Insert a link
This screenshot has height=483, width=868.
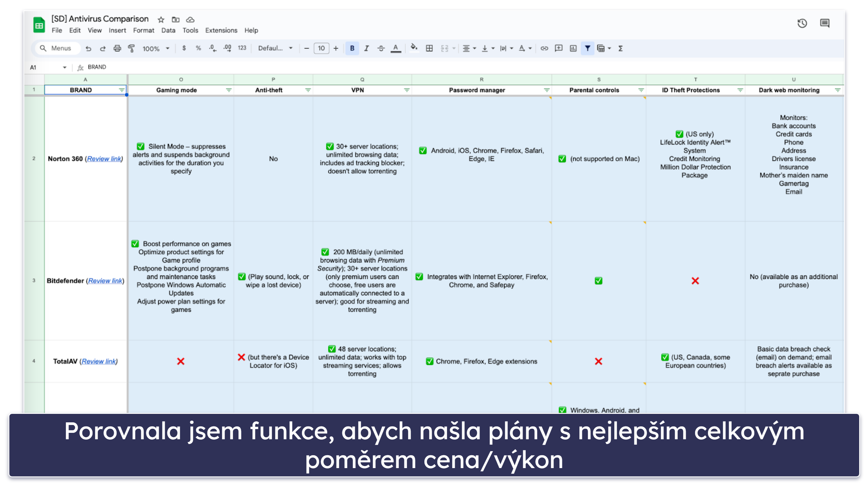coord(544,48)
